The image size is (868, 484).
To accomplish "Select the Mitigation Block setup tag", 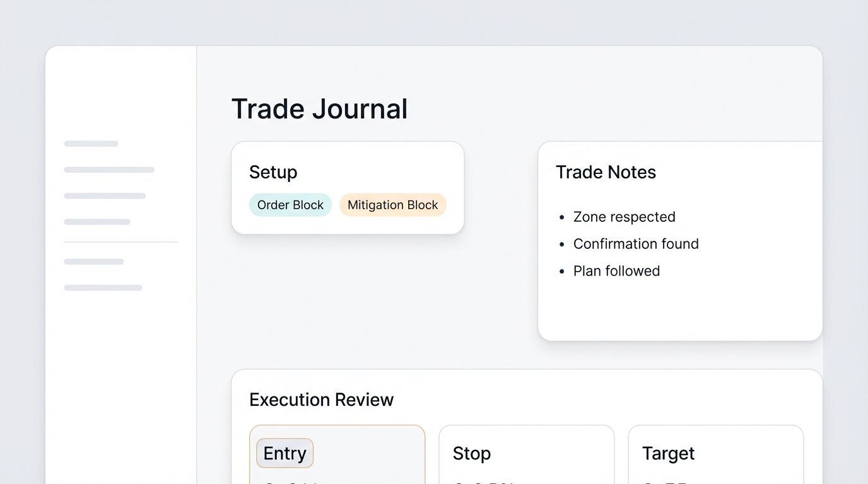I will [392, 205].
